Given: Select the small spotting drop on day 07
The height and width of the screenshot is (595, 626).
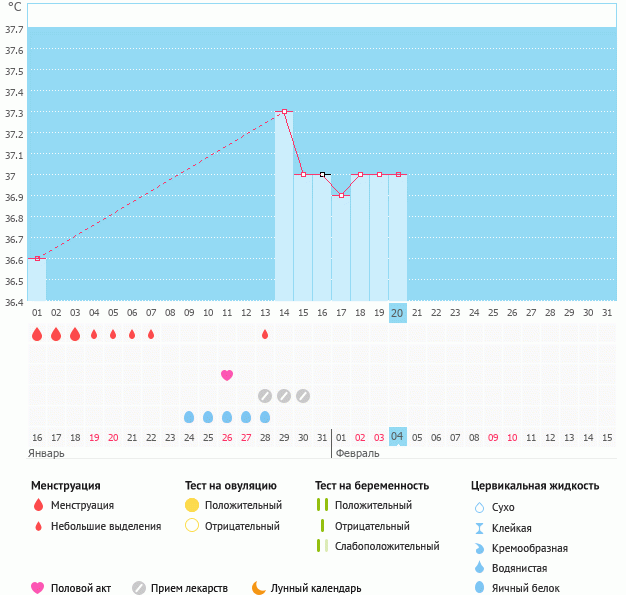Looking at the screenshot, I should point(151,334).
